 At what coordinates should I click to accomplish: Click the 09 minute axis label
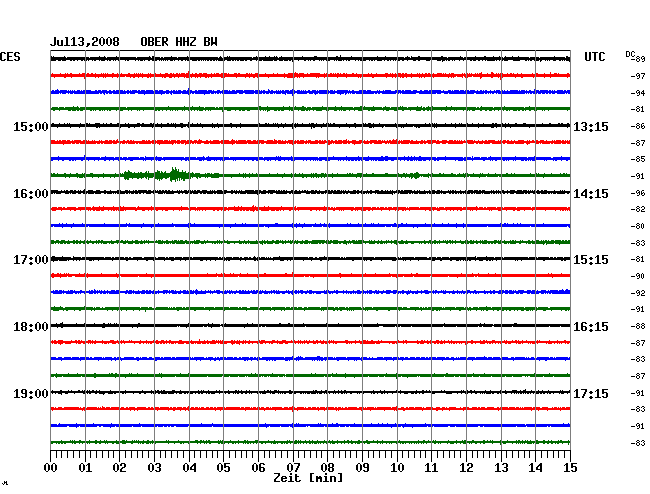point(362,467)
